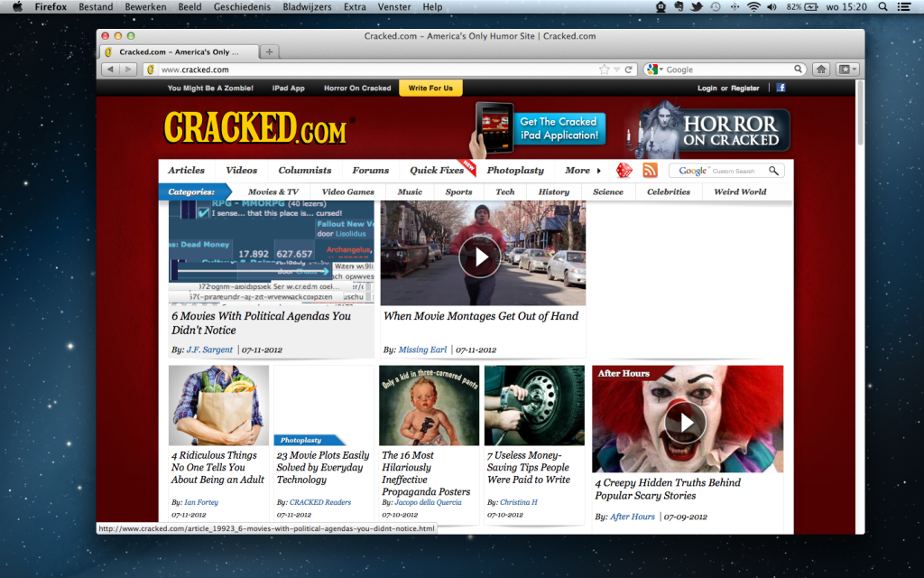The height and width of the screenshot is (578, 924).
Task: Select the Weird World category
Action: point(740,191)
